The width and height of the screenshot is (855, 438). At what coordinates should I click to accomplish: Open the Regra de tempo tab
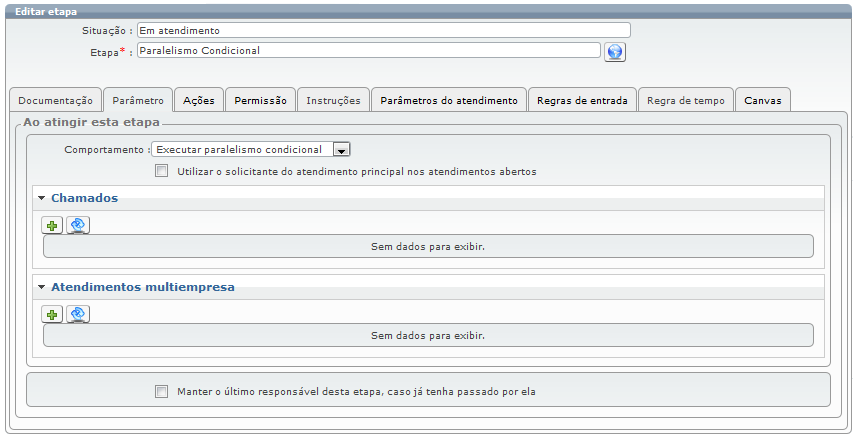[x=685, y=100]
